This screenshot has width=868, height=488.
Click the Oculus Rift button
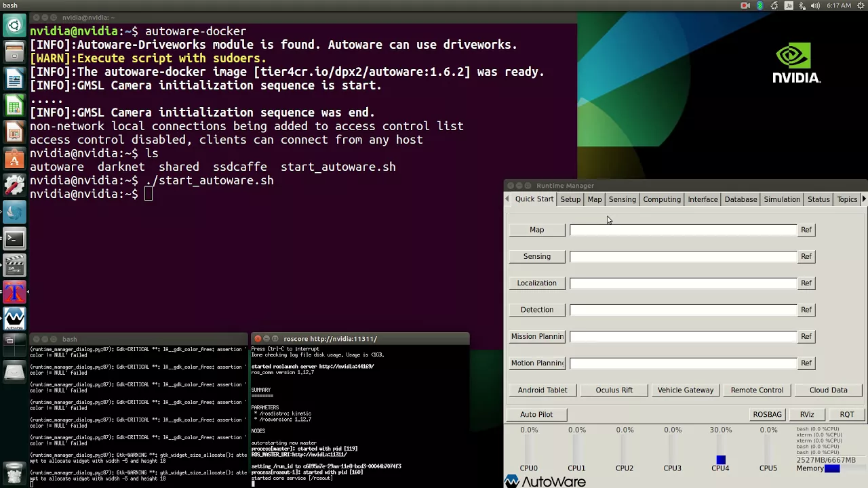coord(614,390)
